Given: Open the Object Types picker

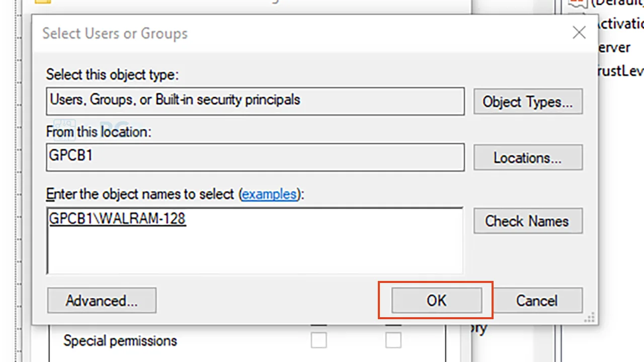Looking at the screenshot, I should 528,102.
